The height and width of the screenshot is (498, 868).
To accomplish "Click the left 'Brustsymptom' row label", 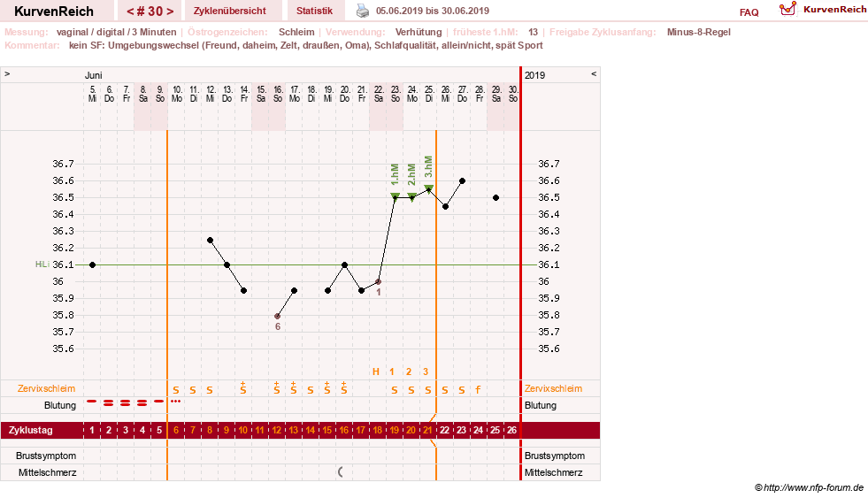I will click(46, 456).
